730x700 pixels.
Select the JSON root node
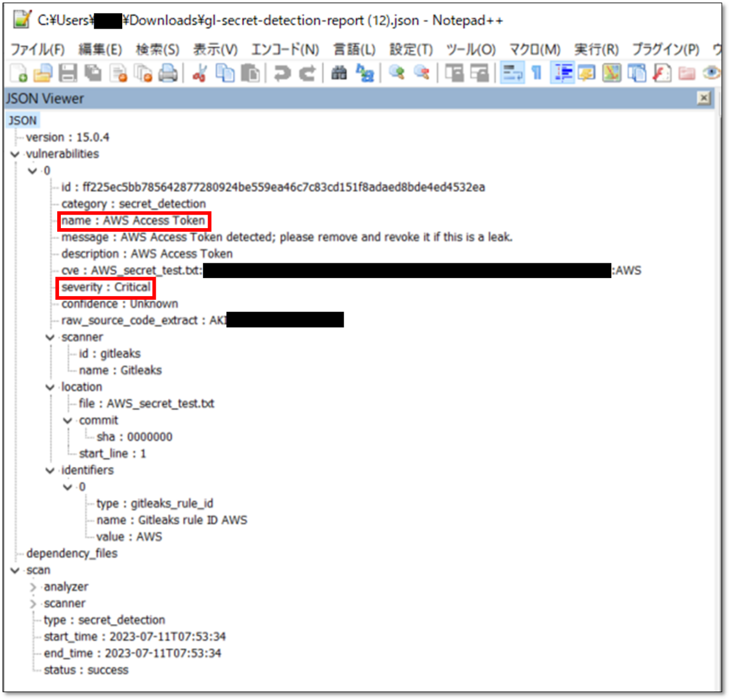pyautogui.click(x=23, y=120)
